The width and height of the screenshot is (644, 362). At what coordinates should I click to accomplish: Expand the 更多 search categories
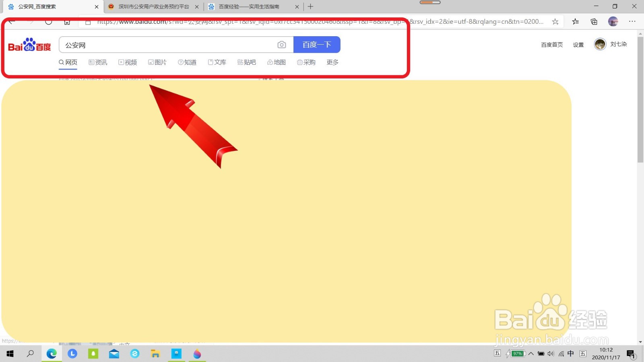(x=332, y=62)
